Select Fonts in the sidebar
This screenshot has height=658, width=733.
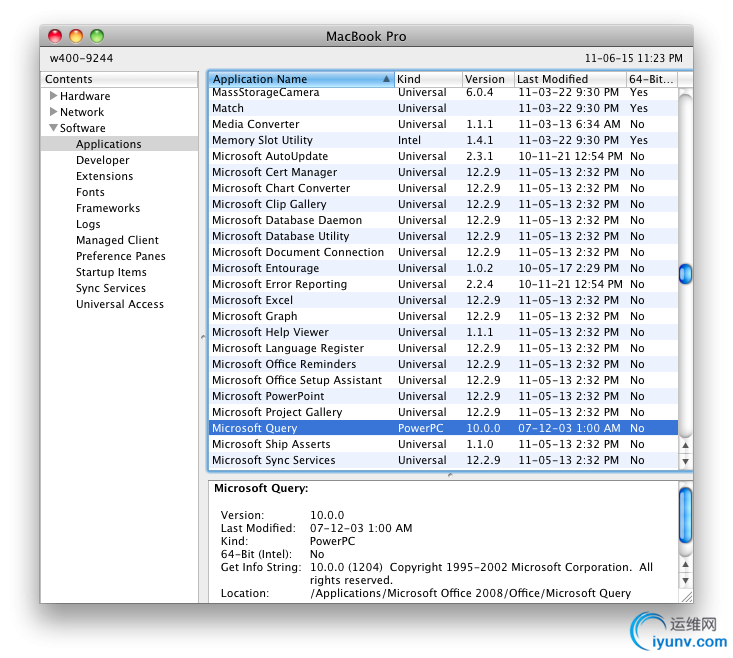[x=90, y=192]
